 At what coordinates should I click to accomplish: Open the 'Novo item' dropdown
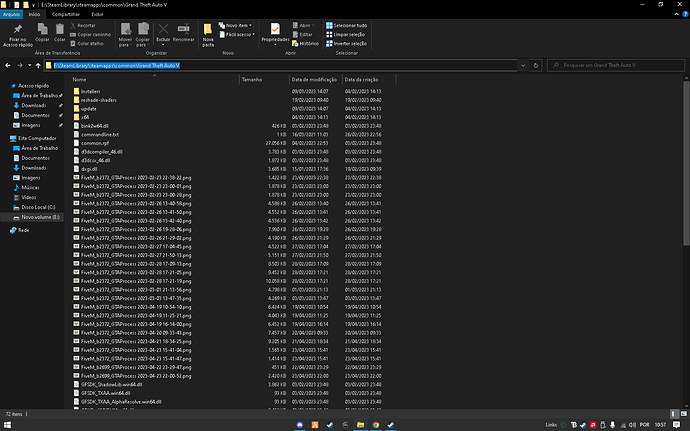[238, 24]
